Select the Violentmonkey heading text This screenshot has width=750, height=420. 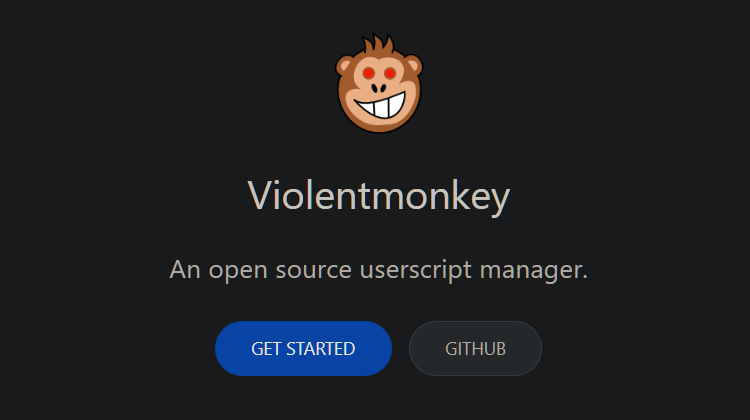(x=379, y=196)
